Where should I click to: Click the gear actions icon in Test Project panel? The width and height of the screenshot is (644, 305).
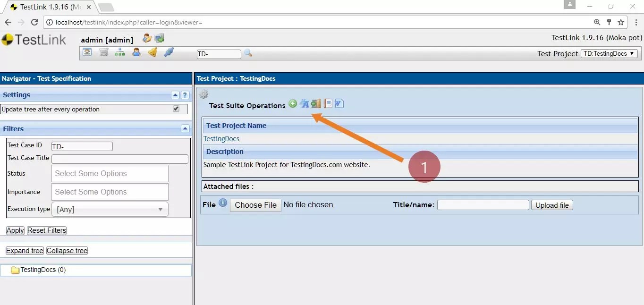click(203, 94)
